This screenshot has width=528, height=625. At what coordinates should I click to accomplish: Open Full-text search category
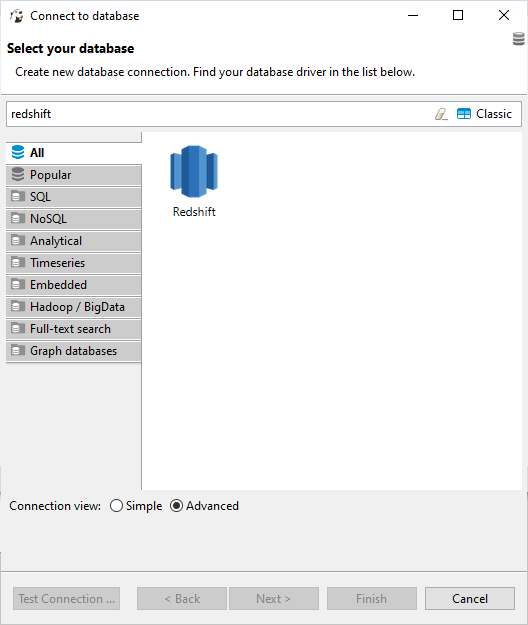tap(74, 329)
